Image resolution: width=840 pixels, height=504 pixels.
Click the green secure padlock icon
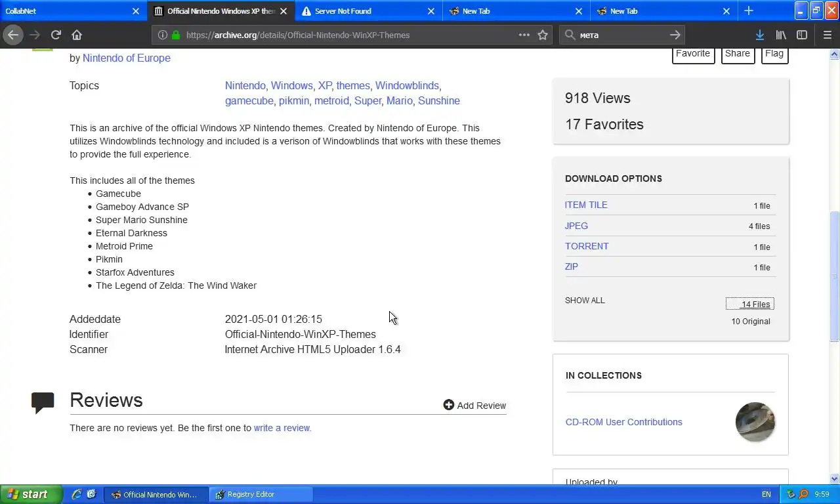point(175,35)
